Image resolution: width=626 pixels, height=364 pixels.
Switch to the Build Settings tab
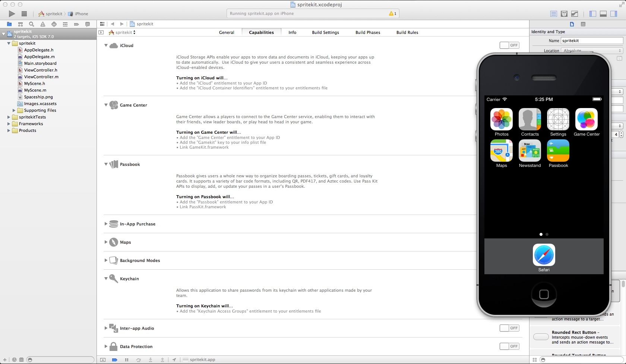(326, 32)
